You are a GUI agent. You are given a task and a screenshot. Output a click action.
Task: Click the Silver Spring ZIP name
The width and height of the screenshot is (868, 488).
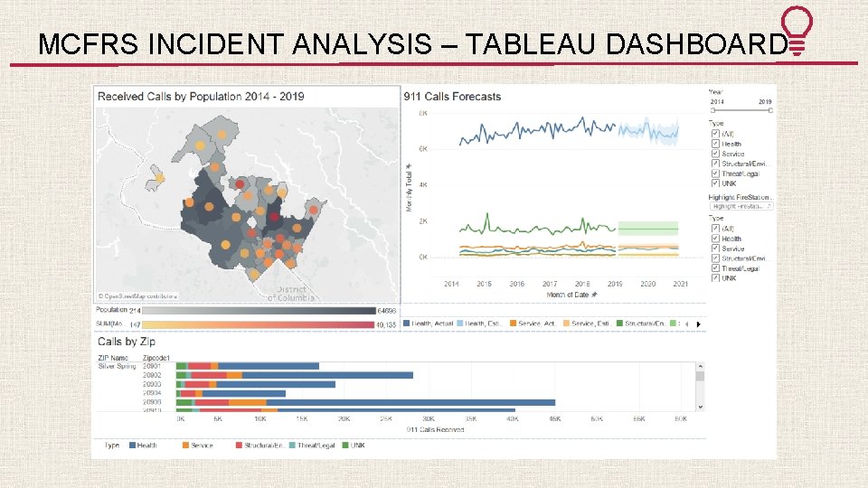click(117, 366)
